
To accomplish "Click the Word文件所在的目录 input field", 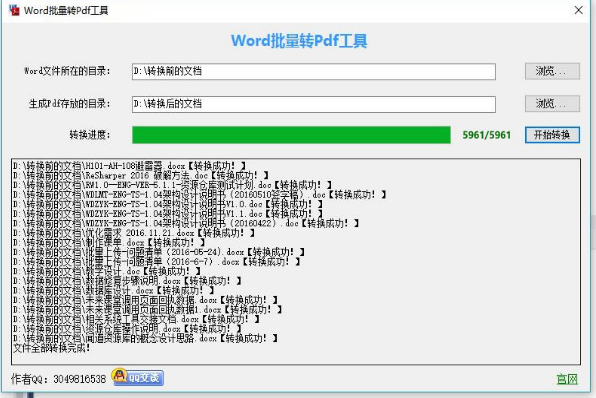I will 314,71.
